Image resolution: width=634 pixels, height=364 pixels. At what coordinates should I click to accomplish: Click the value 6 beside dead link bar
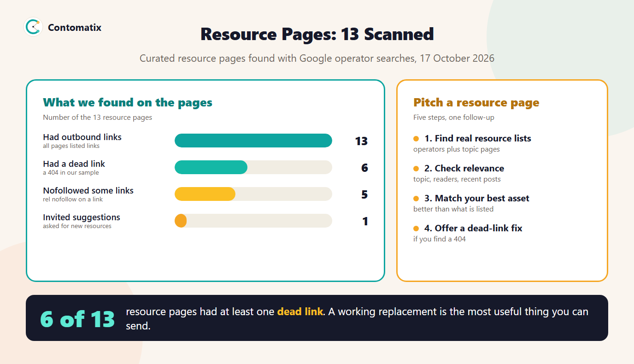(364, 168)
